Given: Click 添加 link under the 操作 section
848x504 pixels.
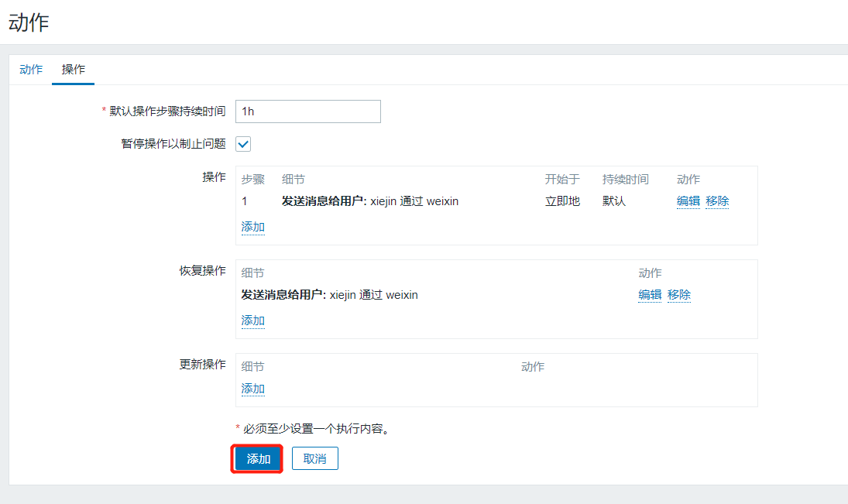Looking at the screenshot, I should click(252, 227).
